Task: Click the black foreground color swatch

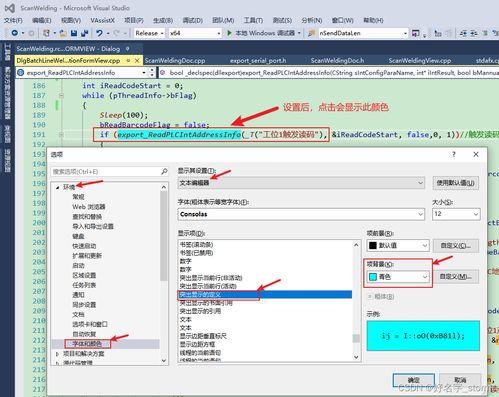Action: point(373,246)
